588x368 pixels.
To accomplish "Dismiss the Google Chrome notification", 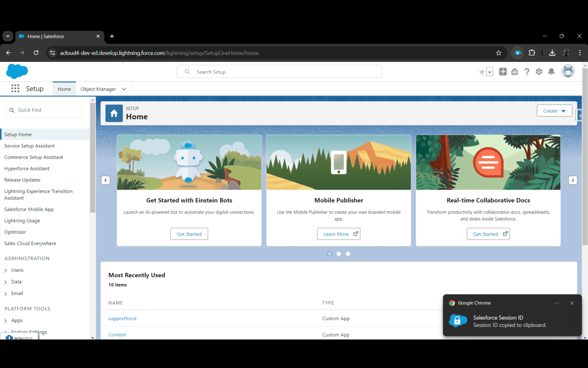I will click(572, 303).
